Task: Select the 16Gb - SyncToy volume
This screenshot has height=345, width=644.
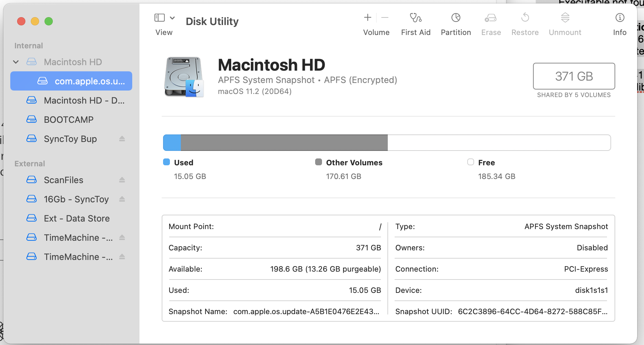Action: (x=71, y=199)
